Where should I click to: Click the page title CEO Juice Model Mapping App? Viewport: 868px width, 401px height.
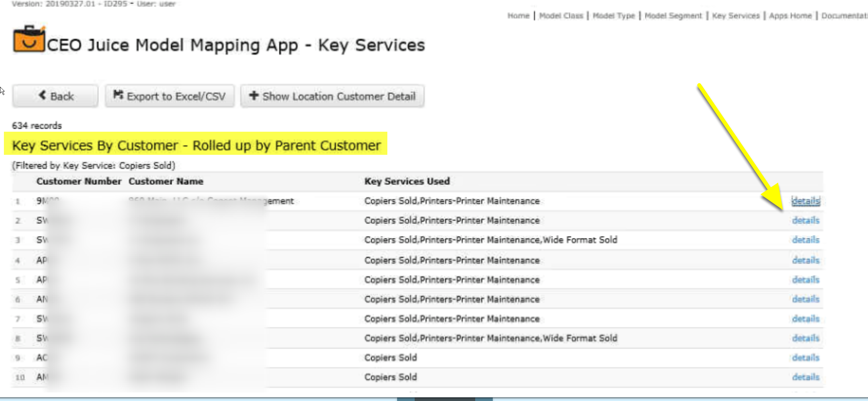236,45
